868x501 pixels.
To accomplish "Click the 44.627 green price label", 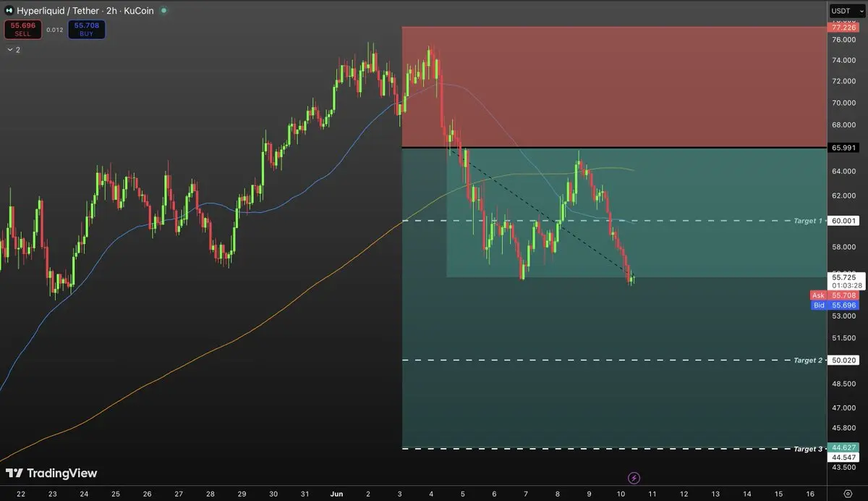I will point(843,447).
